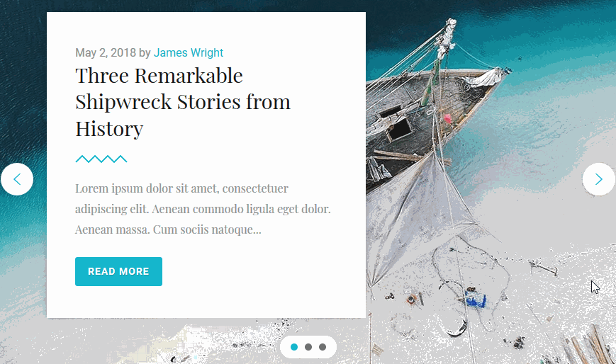Click the Lorem ipsum excerpt paragraph
The image size is (616, 364).
(x=203, y=209)
